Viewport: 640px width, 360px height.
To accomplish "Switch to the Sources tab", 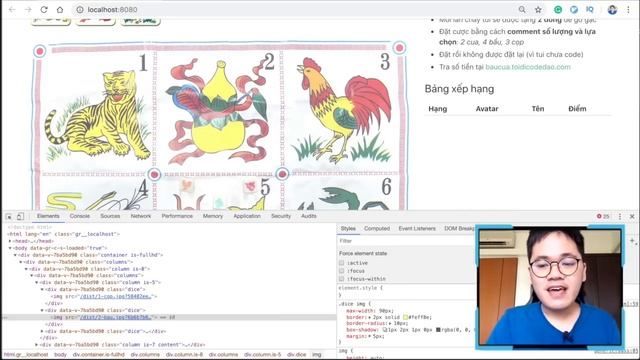I will 110,216.
